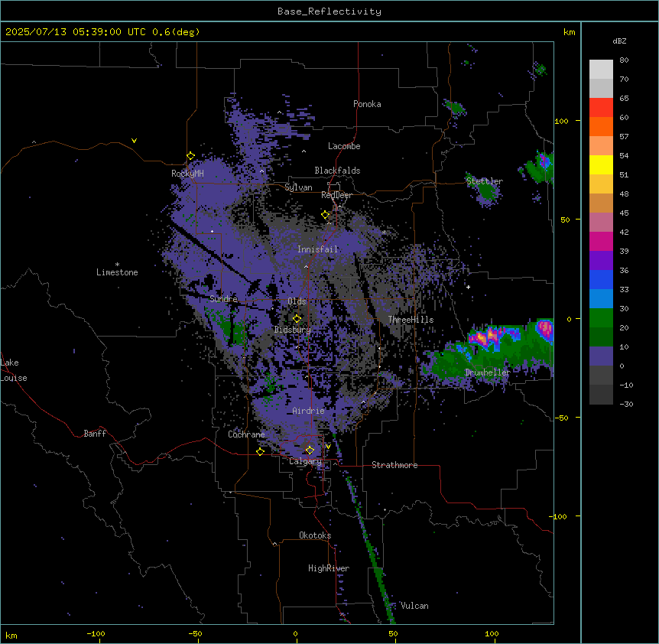This screenshot has width=659, height=644.
Task: Click the Didsbury city label
Action: pos(293,330)
